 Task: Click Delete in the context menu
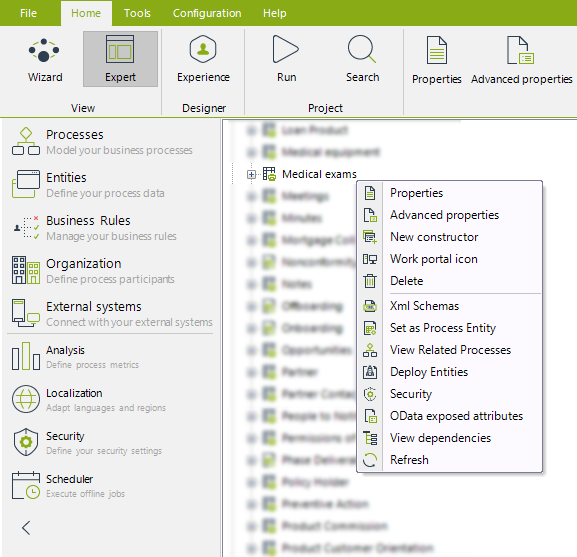(406, 281)
